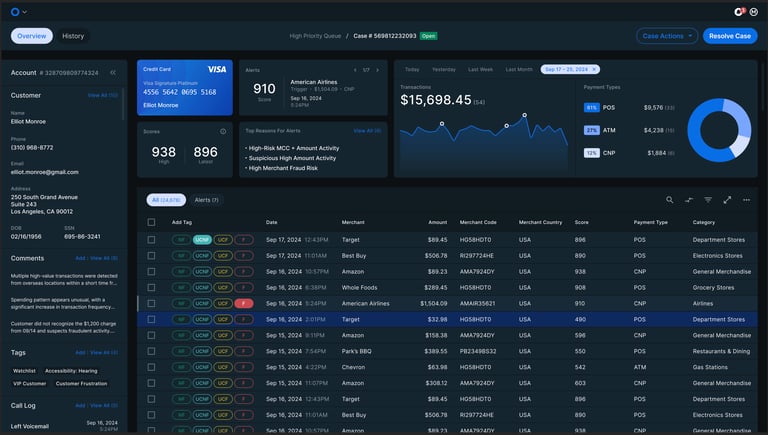The image size is (768, 435).
Task: View all customer details link
Action: click(103, 96)
